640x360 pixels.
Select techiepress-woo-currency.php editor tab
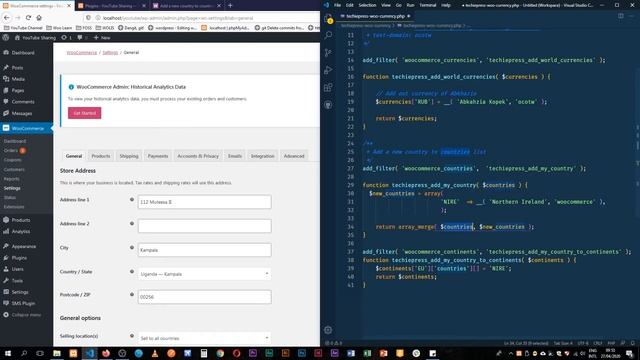tap(376, 16)
